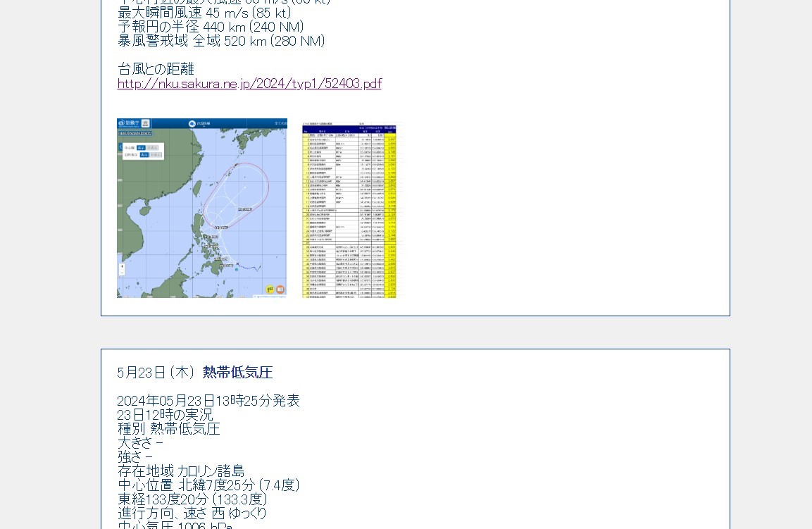This screenshot has height=529, width=812.
Task: Click the date-time label under the map header
Action: pos(135,132)
